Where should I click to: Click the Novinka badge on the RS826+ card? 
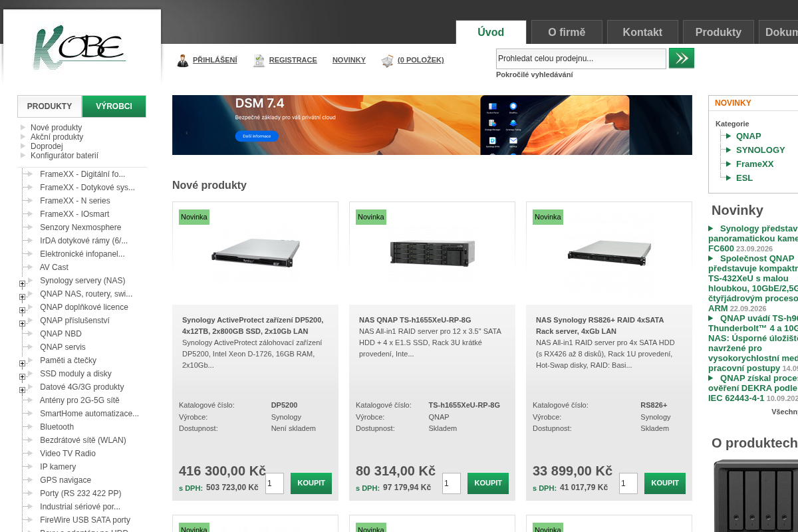[547, 217]
